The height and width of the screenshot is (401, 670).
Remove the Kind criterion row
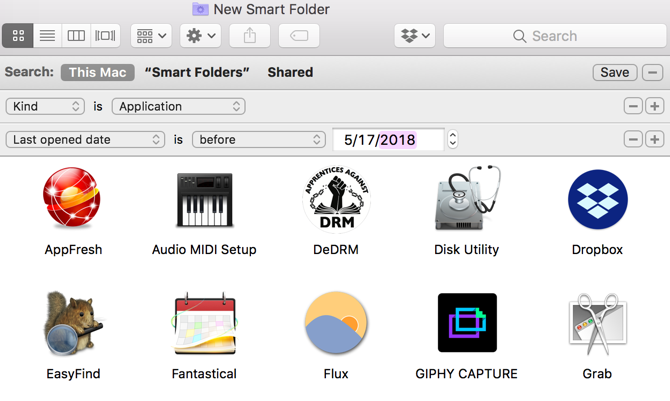point(633,106)
